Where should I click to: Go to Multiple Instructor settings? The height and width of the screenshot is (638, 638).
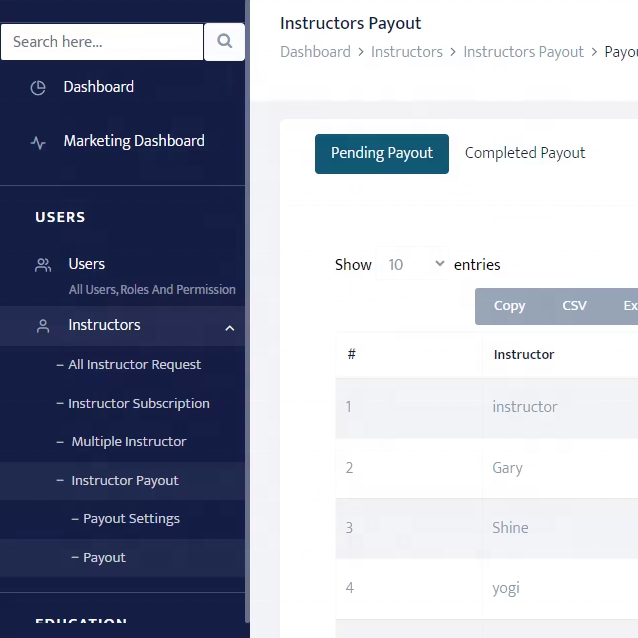pyautogui.click(x=128, y=442)
